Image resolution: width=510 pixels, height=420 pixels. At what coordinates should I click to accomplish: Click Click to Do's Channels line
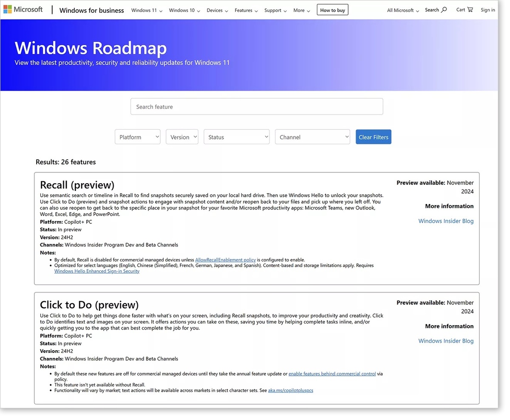tap(109, 359)
